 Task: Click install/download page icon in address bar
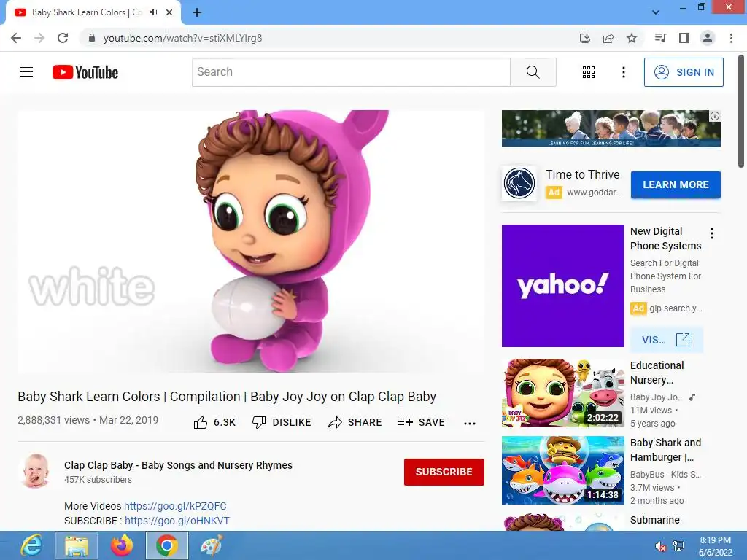(x=584, y=38)
